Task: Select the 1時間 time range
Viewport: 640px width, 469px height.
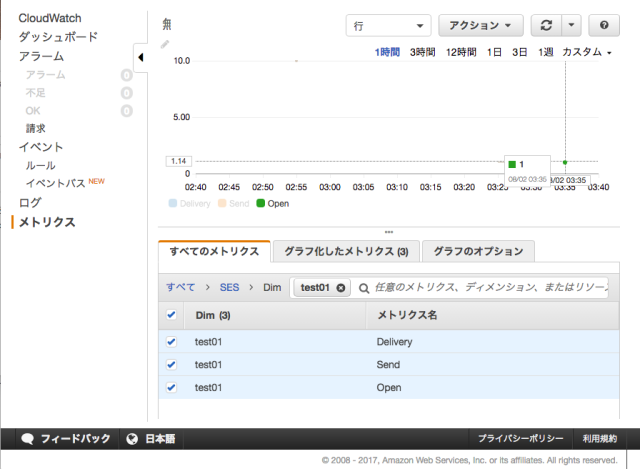Action: point(387,52)
